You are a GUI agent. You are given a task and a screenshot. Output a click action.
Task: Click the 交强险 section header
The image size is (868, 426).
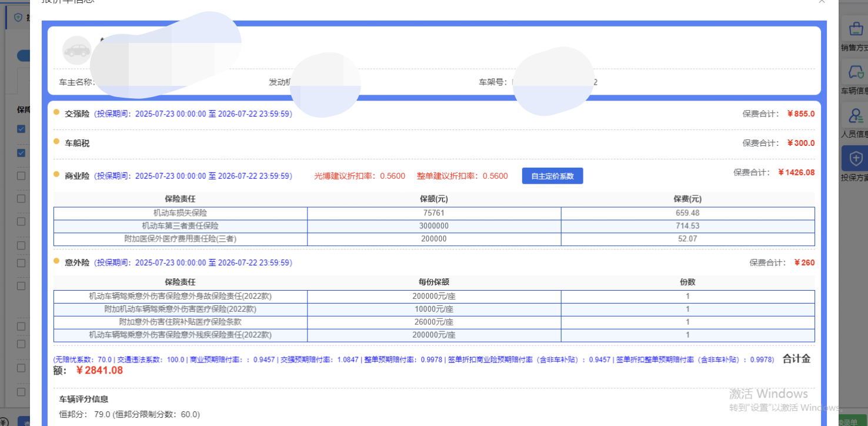pyautogui.click(x=77, y=114)
